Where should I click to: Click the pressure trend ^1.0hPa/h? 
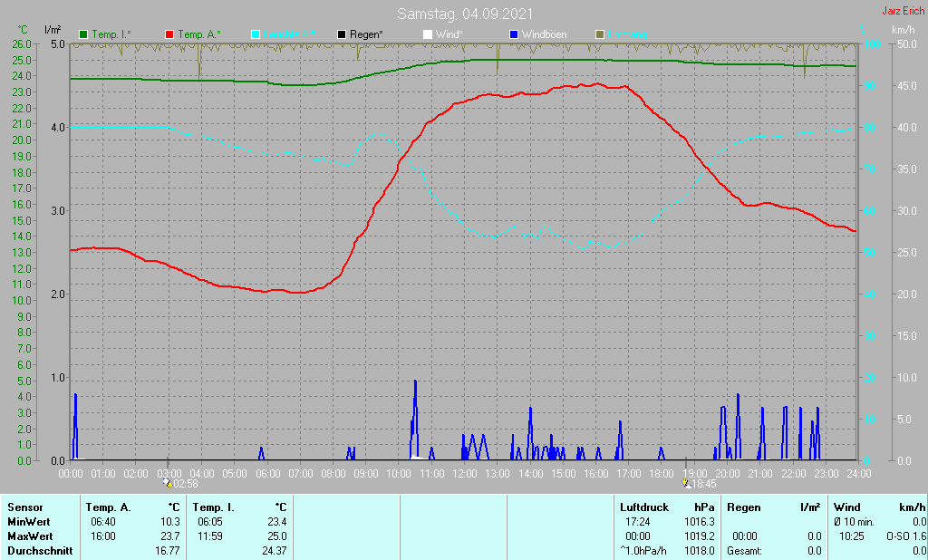pyautogui.click(x=643, y=551)
